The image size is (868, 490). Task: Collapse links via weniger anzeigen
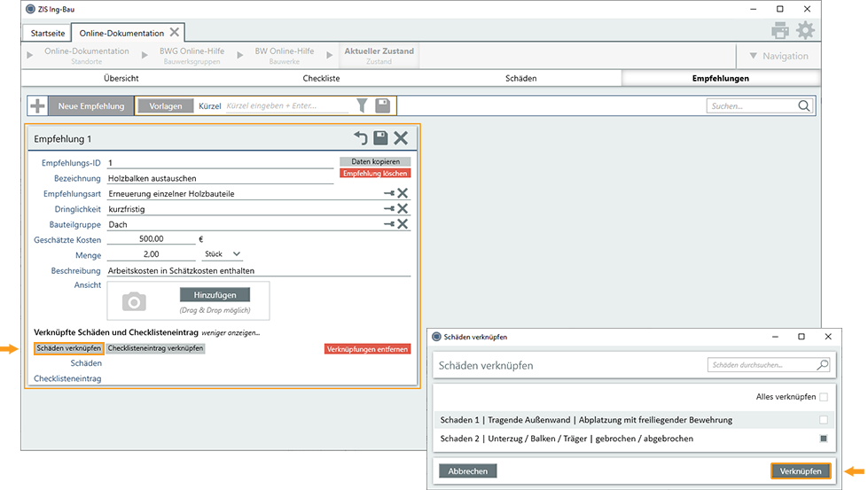(230, 332)
